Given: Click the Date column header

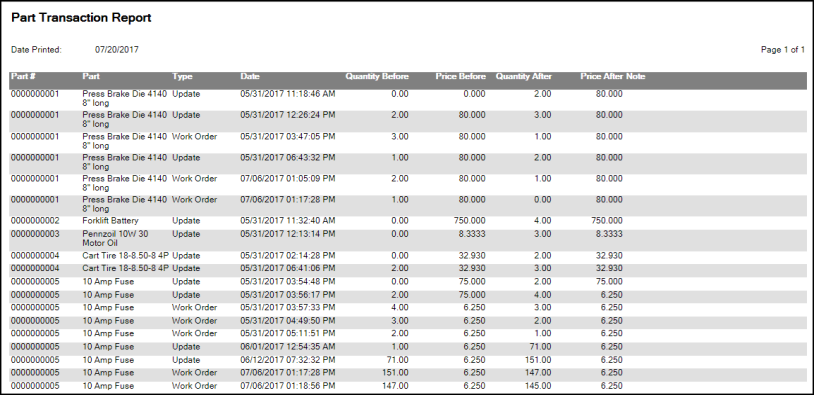Looking at the screenshot, I should click(x=250, y=76).
